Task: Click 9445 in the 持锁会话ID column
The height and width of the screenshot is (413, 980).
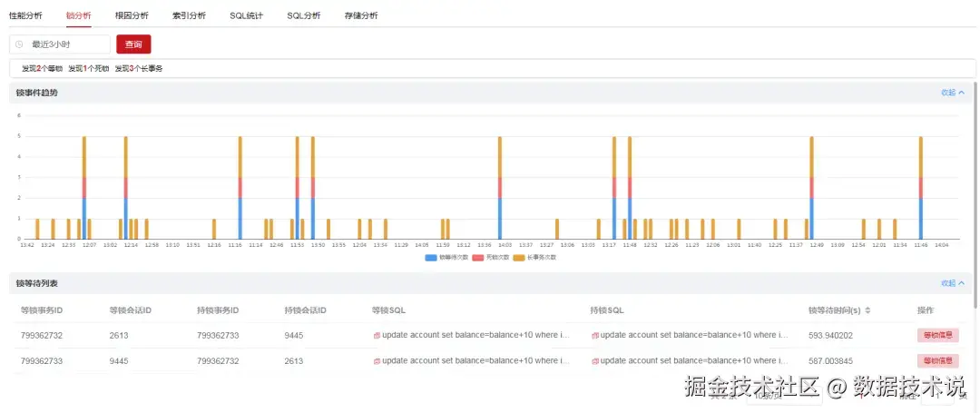Action: point(294,336)
